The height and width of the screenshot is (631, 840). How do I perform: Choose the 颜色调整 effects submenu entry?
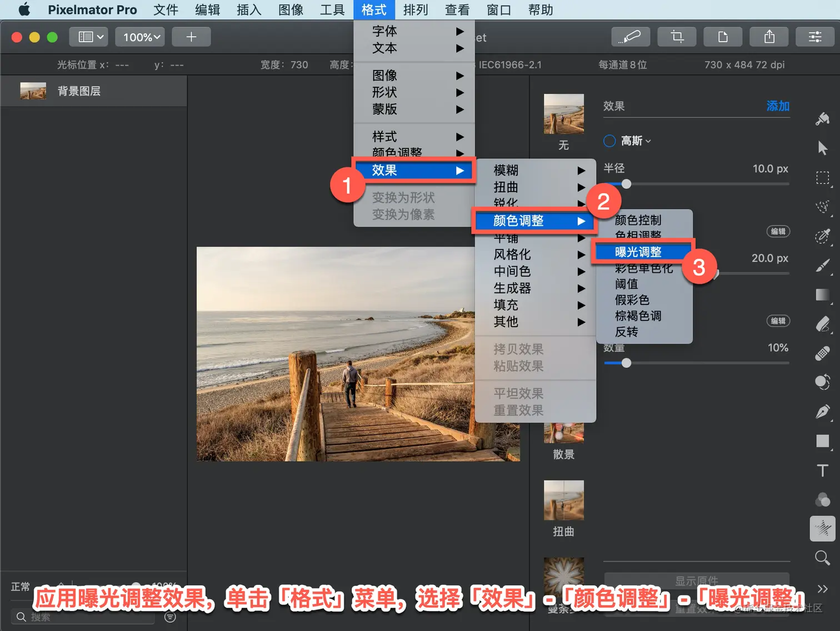pos(534,221)
